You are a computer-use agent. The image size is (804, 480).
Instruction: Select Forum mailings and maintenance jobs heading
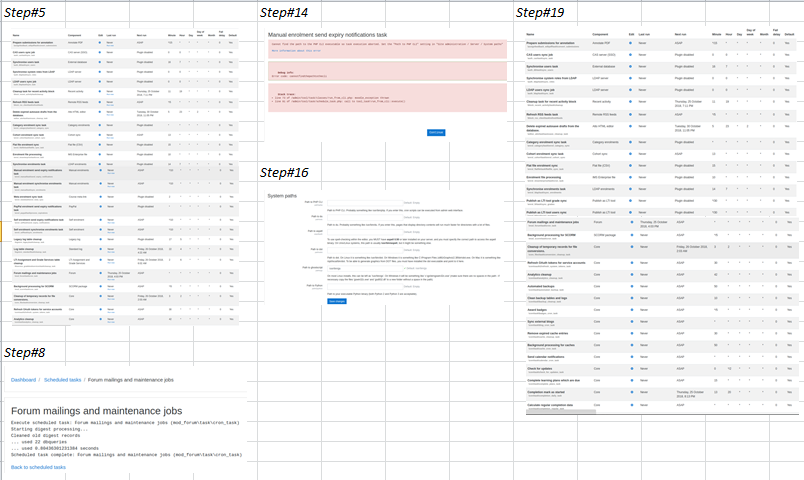[96, 411]
